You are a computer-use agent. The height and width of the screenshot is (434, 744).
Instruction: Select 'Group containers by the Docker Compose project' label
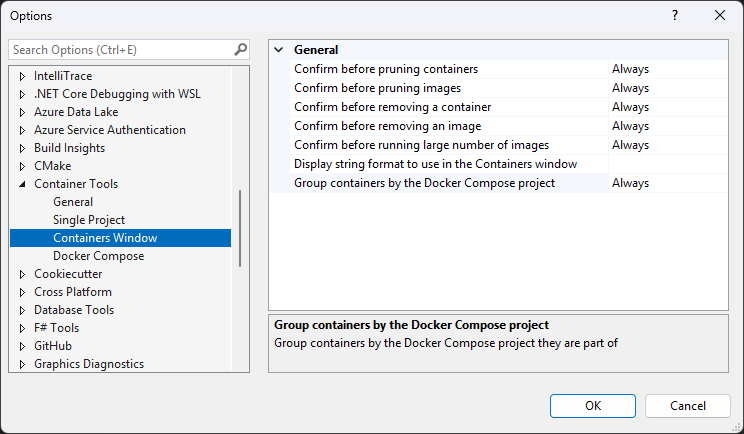[424, 183]
